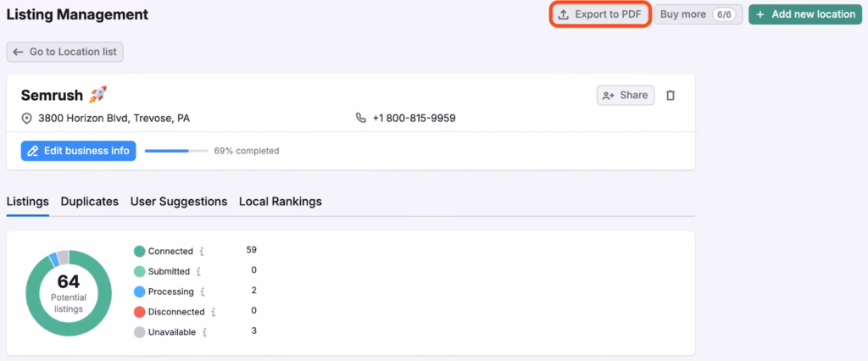Click the trash delete location icon
The image size is (868, 361).
[x=670, y=96]
